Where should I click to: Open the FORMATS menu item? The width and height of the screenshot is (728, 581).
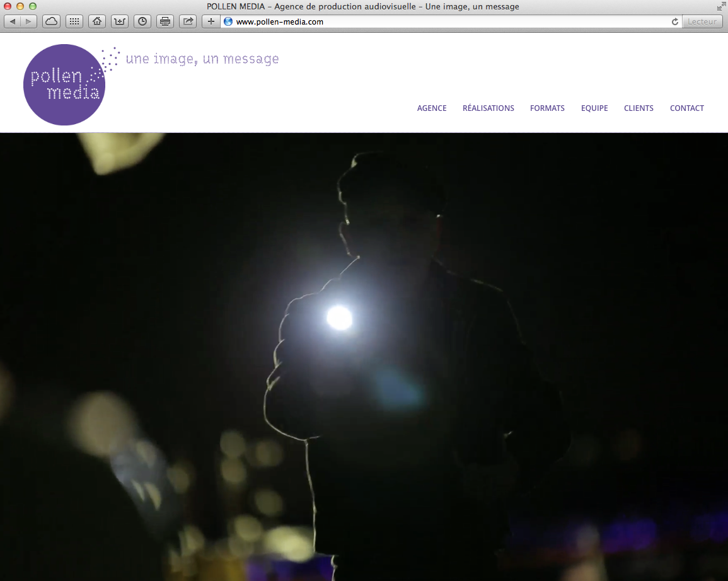[x=547, y=108]
